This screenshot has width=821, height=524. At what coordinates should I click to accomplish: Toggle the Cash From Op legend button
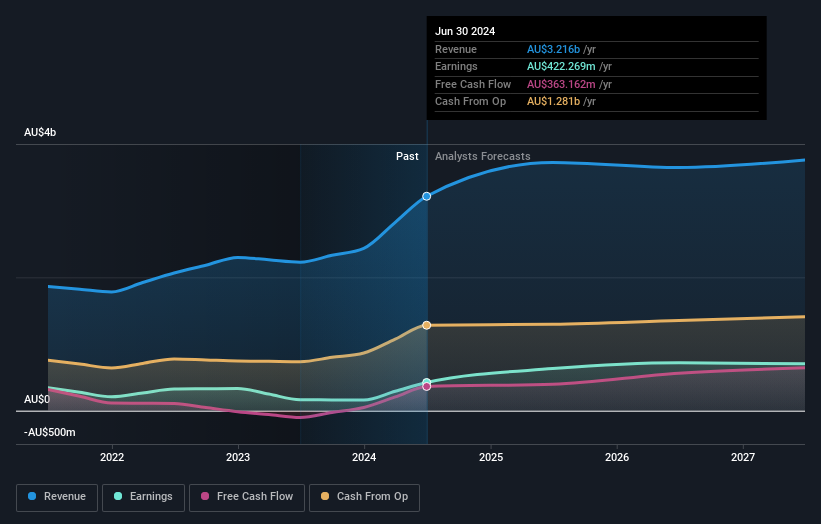click(364, 497)
